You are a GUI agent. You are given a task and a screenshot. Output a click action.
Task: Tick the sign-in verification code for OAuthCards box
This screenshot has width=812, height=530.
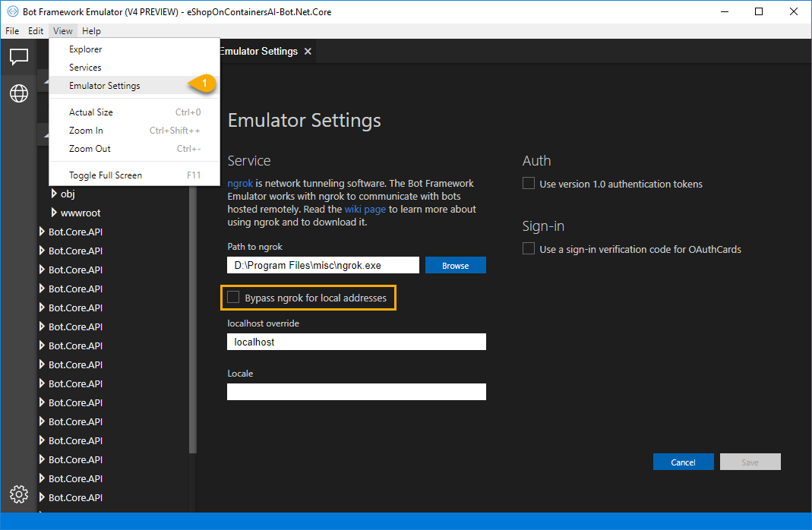point(528,248)
